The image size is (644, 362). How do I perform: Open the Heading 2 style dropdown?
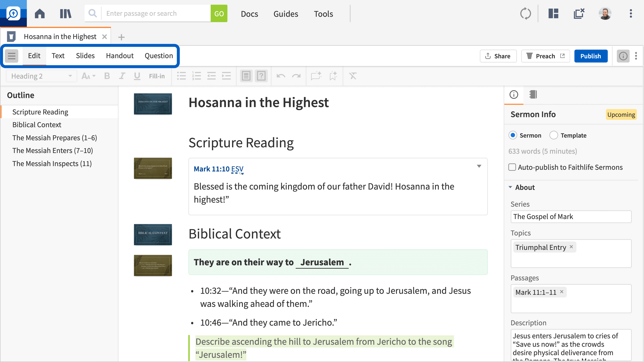tap(41, 76)
